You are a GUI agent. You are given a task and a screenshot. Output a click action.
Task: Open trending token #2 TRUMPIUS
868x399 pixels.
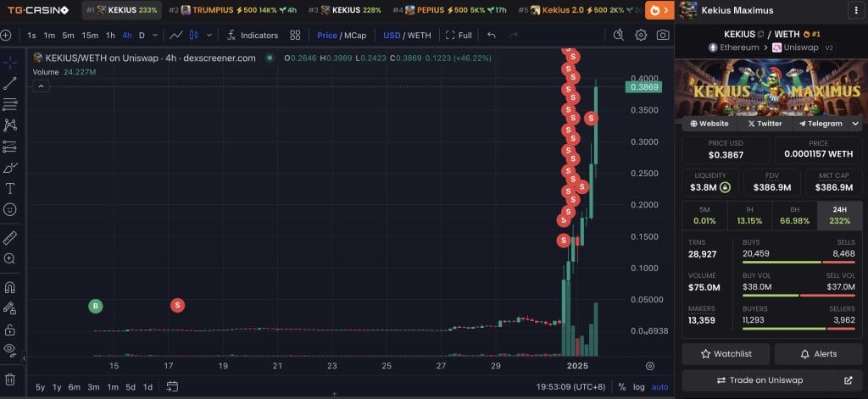pyautogui.click(x=232, y=10)
